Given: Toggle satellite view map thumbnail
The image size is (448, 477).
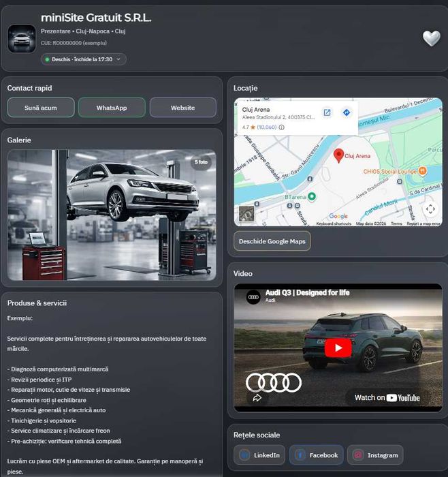Looking at the screenshot, I should 246,214.
